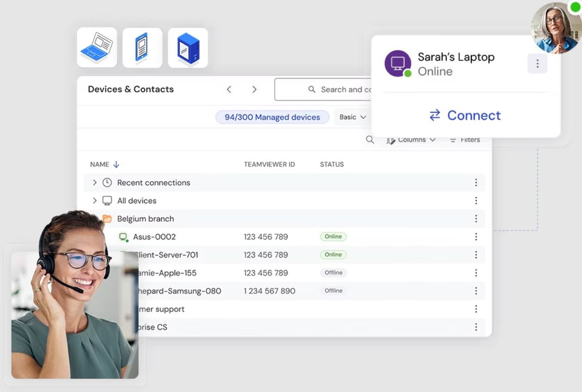Open the options menu for Asus-0002 row
The height and width of the screenshot is (392, 582).
click(x=476, y=237)
